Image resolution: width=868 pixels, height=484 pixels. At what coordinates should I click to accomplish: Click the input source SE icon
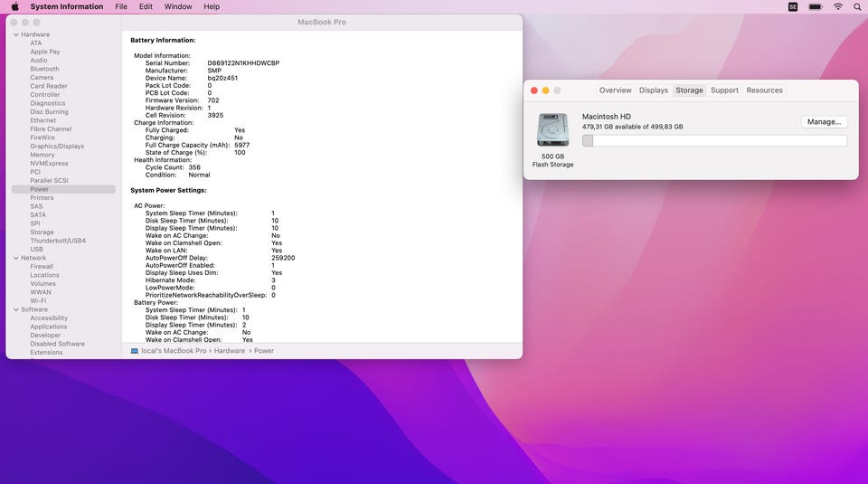(x=793, y=6)
